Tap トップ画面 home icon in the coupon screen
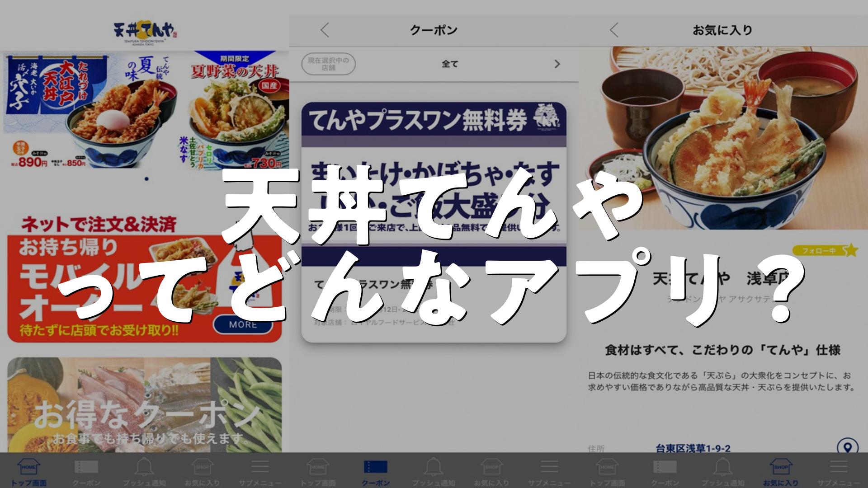 (x=318, y=471)
